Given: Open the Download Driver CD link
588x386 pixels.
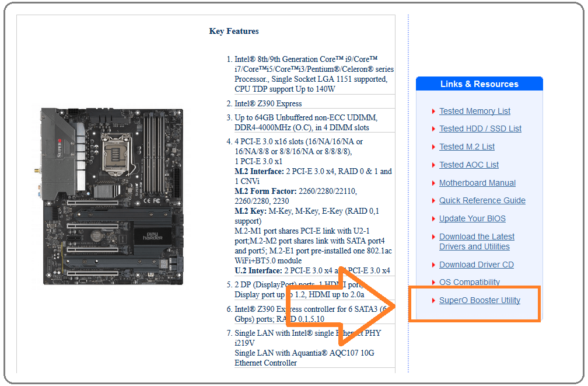Looking at the screenshot, I should pos(477,265).
